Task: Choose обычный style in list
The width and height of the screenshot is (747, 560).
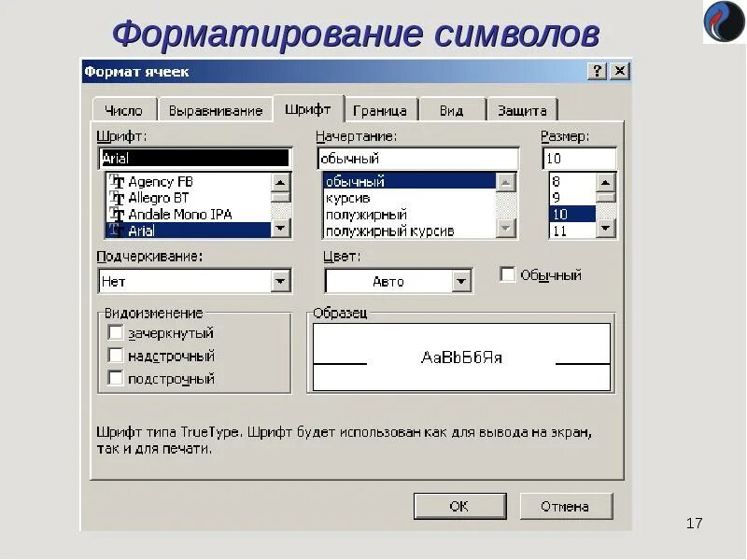Action: [409, 181]
